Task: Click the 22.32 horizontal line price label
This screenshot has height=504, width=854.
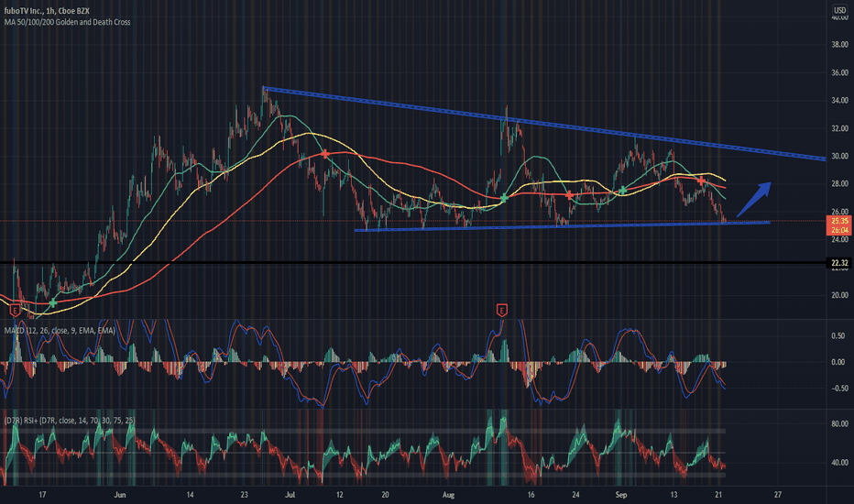Action: (839, 263)
